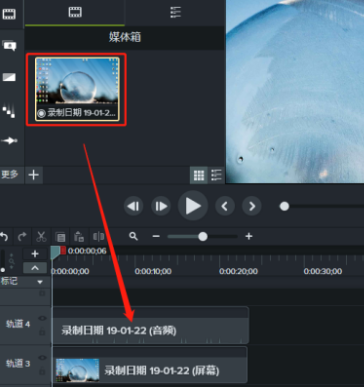Screen dimensions: 364x387
Task: Select the 录制日期 19-01-2... media thumbnail
Action: click(x=77, y=89)
